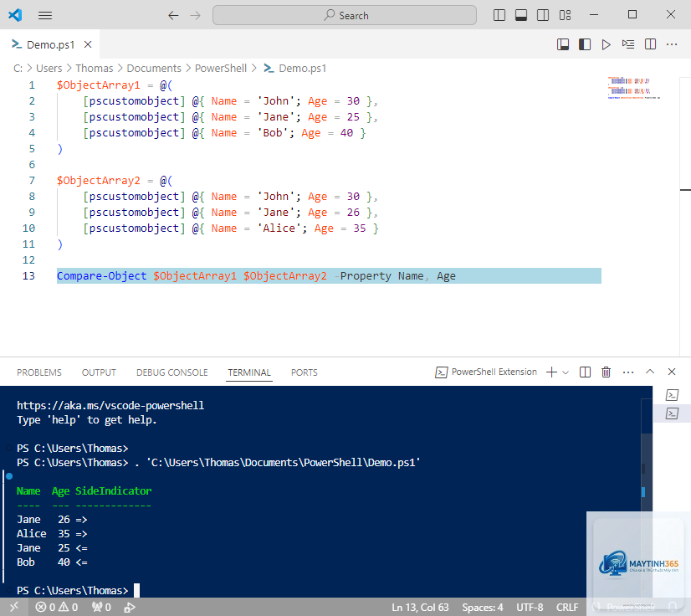Switch to the PROBLEMS panel tab
Image resolution: width=691 pixels, height=616 pixels.
coord(39,372)
